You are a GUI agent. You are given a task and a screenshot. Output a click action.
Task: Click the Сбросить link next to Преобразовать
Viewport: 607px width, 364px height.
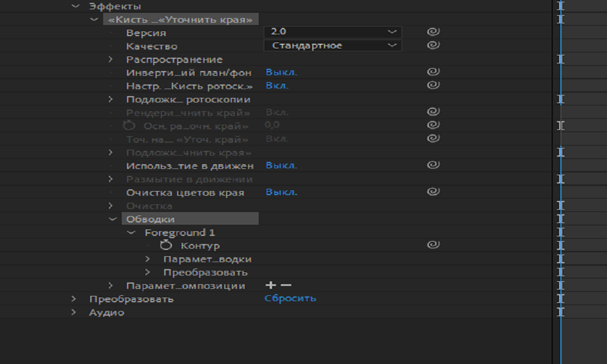click(290, 298)
